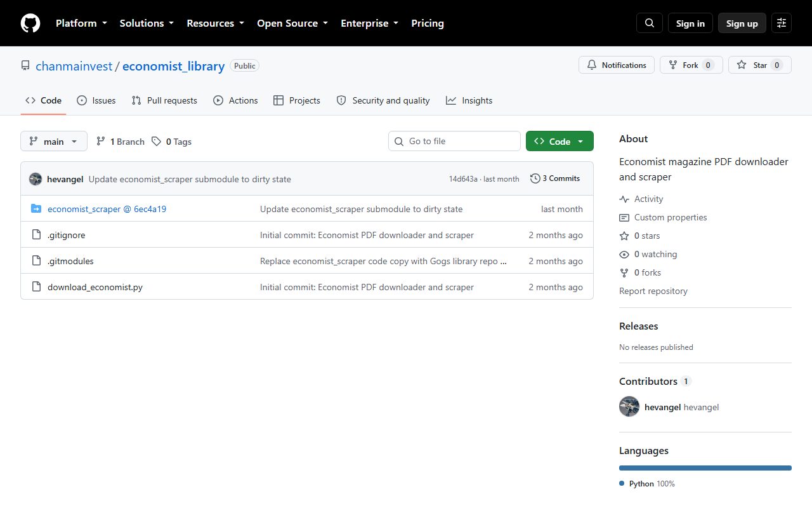
Task: Expand the Enterprise menu
Action: (x=370, y=23)
